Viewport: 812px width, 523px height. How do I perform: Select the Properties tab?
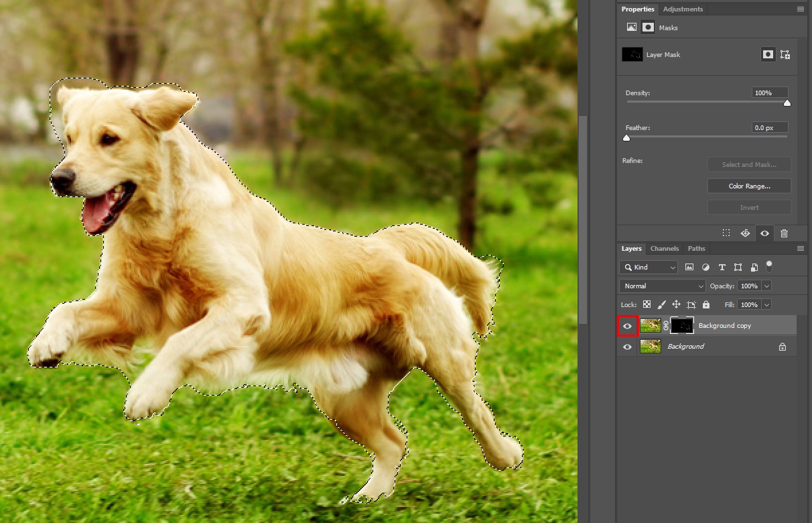click(638, 9)
